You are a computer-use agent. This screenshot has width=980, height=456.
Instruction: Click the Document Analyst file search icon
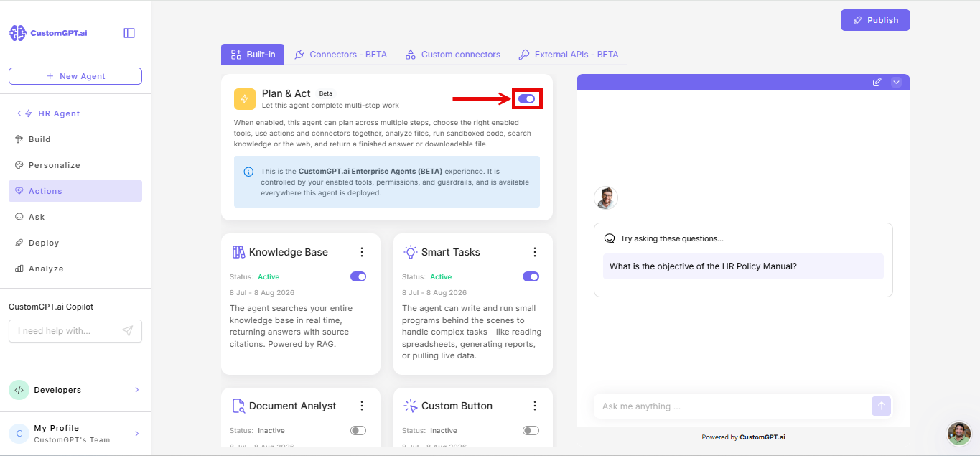coord(238,406)
